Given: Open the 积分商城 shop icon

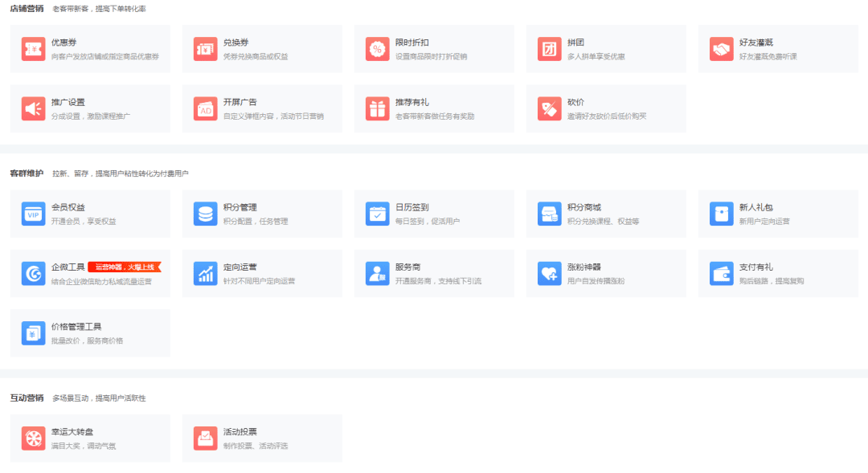Looking at the screenshot, I should point(549,214).
